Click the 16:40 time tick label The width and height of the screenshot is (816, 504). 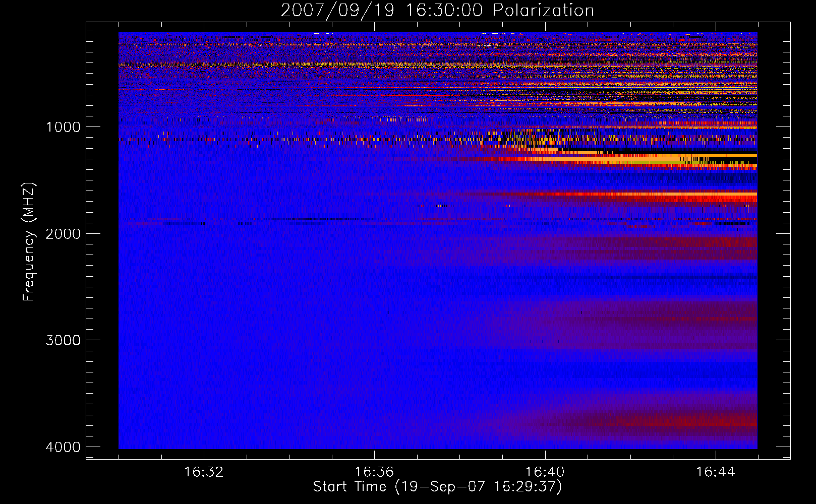(x=545, y=472)
